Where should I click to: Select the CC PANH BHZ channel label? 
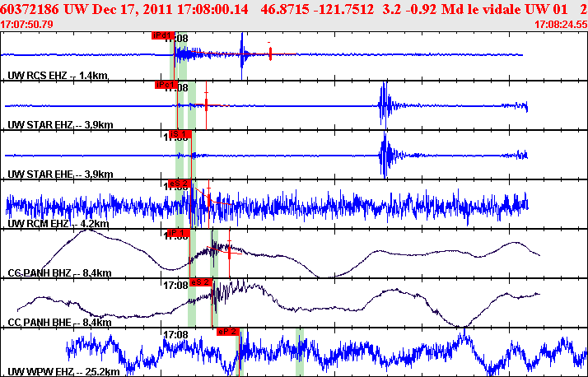tap(59, 273)
